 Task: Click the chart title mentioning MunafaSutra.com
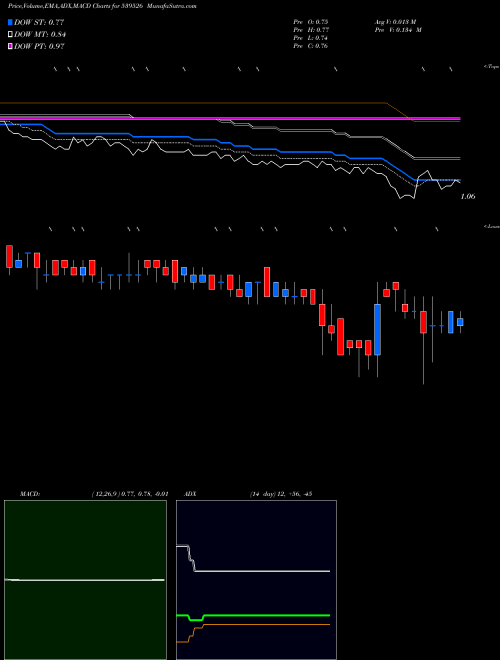102,6
